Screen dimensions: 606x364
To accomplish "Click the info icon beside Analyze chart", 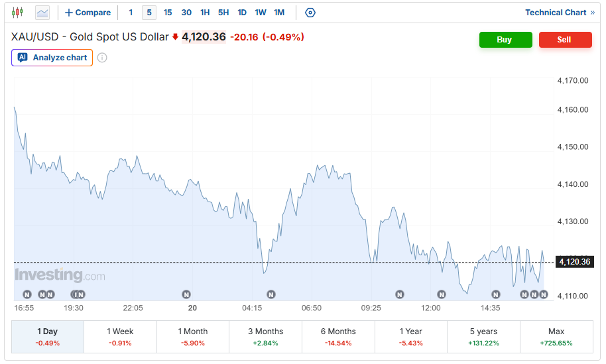I will coord(102,58).
